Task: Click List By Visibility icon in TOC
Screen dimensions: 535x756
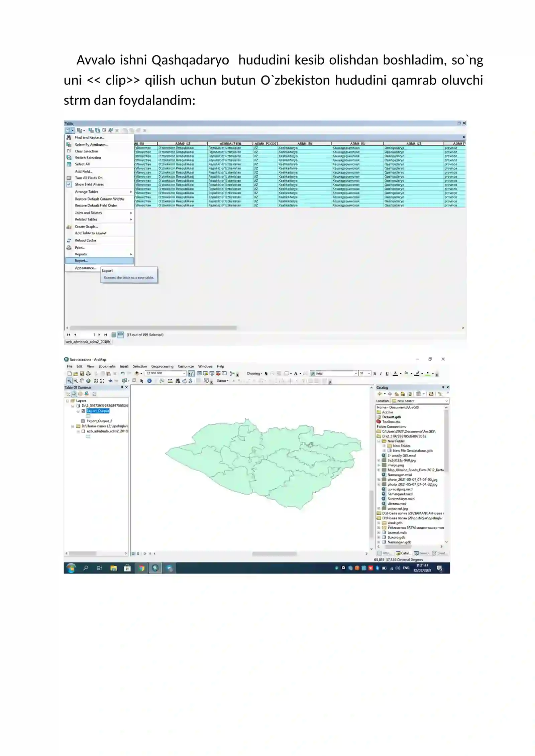Action: [80, 394]
